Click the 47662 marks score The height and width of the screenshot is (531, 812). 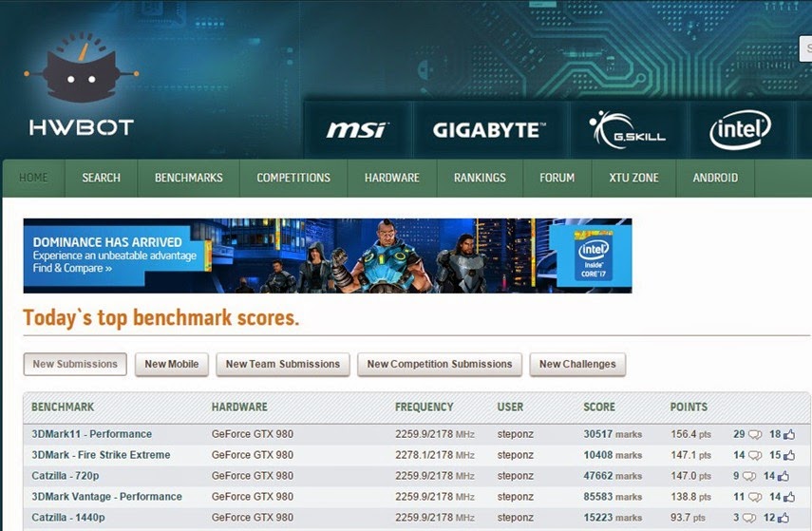pos(613,476)
